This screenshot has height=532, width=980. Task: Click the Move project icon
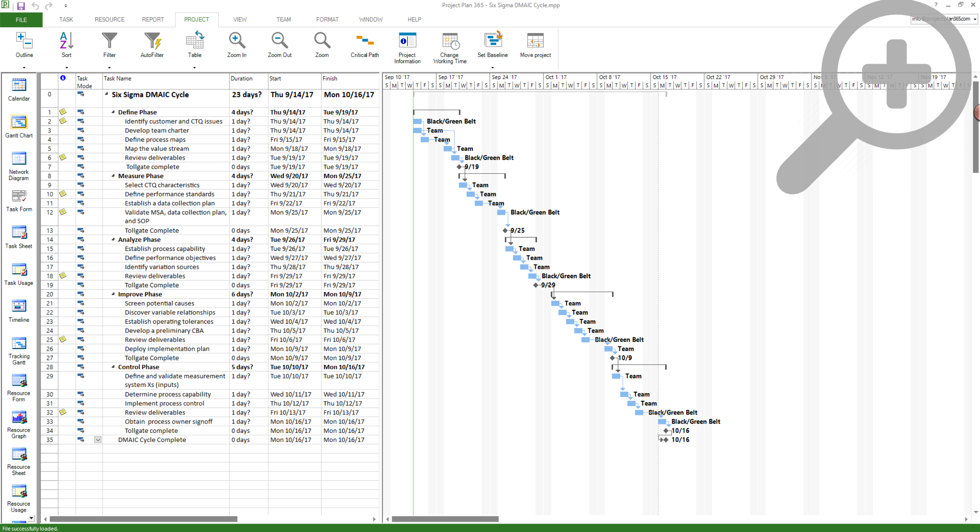coord(535,41)
